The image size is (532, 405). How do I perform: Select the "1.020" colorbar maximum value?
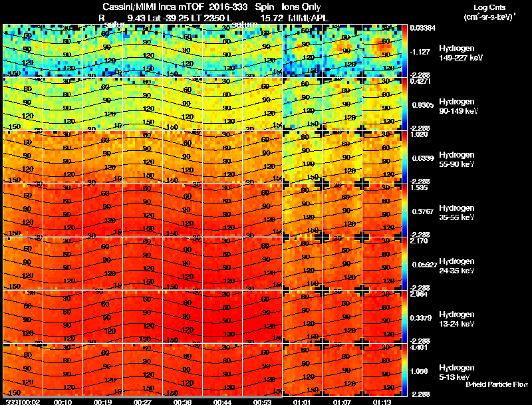click(419, 134)
